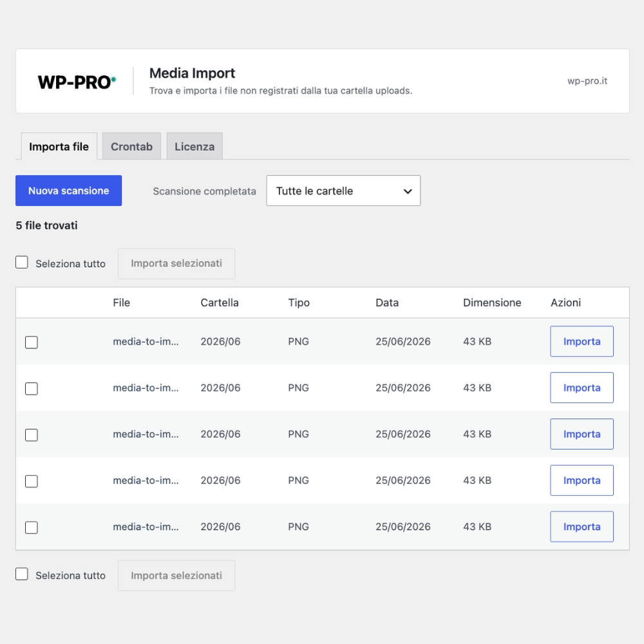This screenshot has height=644, width=644.
Task: Tick the third file row checkbox
Action: 31,435
